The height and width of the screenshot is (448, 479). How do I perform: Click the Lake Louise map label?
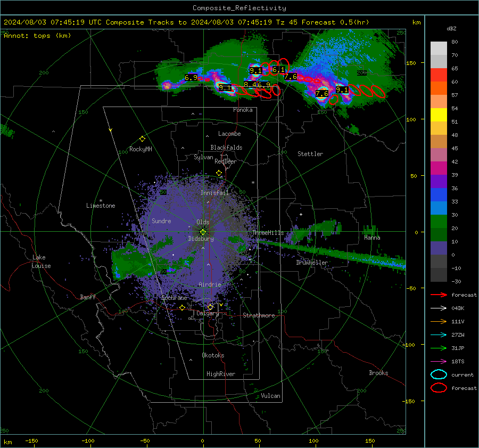tap(42, 262)
